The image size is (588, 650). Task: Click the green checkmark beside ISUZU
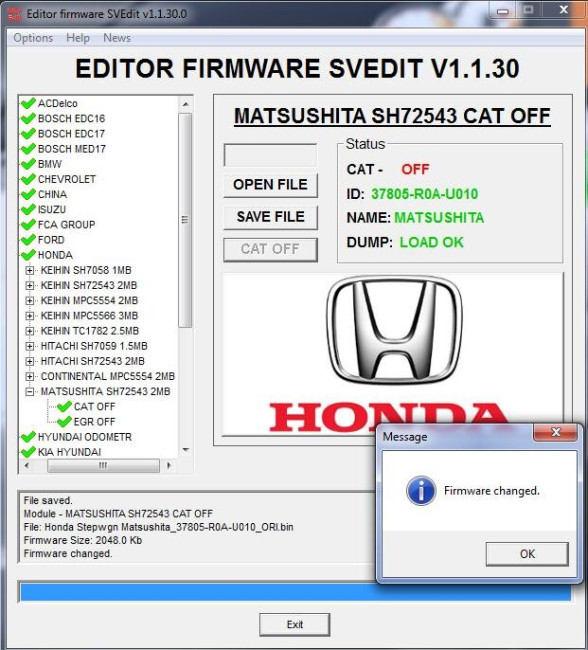point(28,209)
